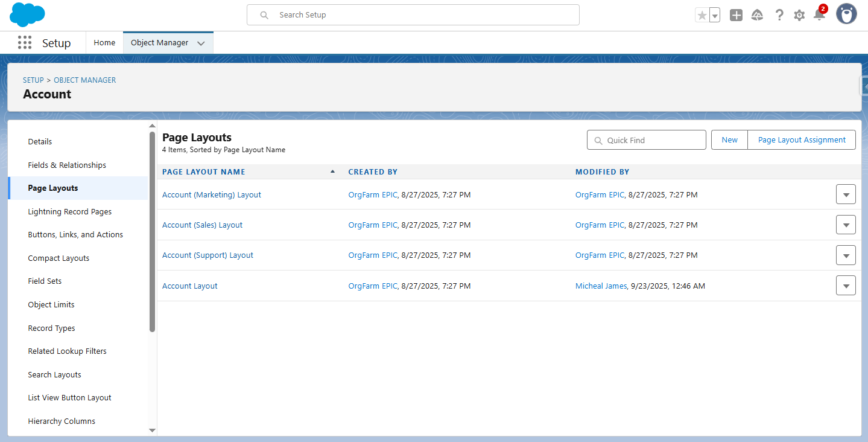Open the favorites list dropdown arrow
868x442 pixels.
pos(715,15)
